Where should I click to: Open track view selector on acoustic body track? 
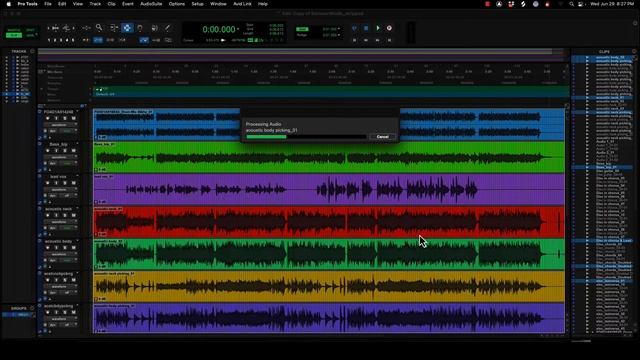point(60,254)
